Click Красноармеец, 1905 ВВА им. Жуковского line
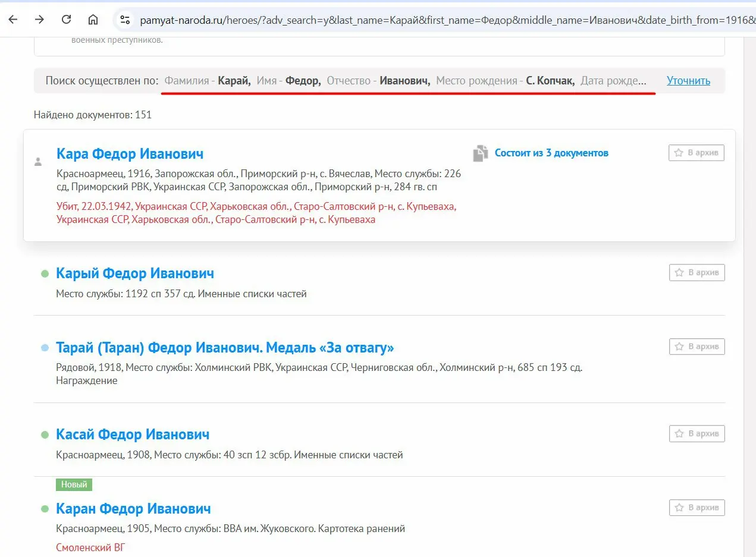Viewport: 756px width, 557px height. tap(231, 528)
